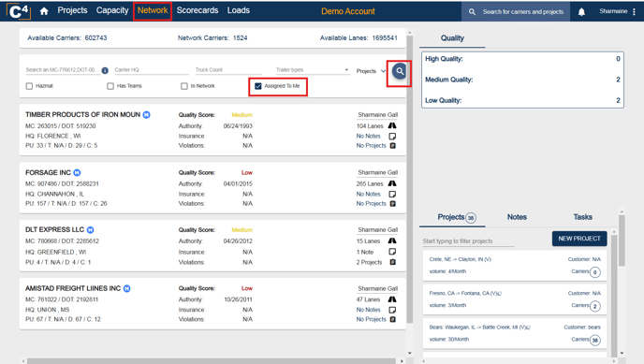This screenshot has height=364, width=644.
Task: Open projects clipboard icon for FORSAGE INC
Action: 392,204
